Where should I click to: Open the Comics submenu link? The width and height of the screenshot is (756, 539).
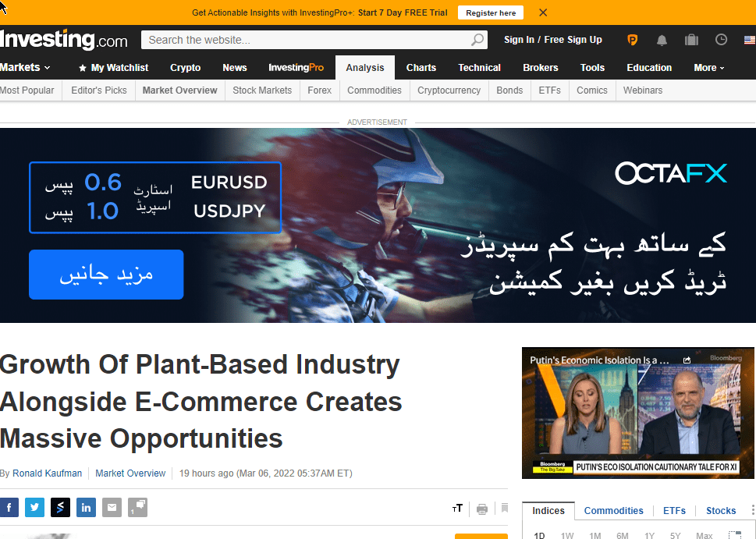tap(592, 90)
